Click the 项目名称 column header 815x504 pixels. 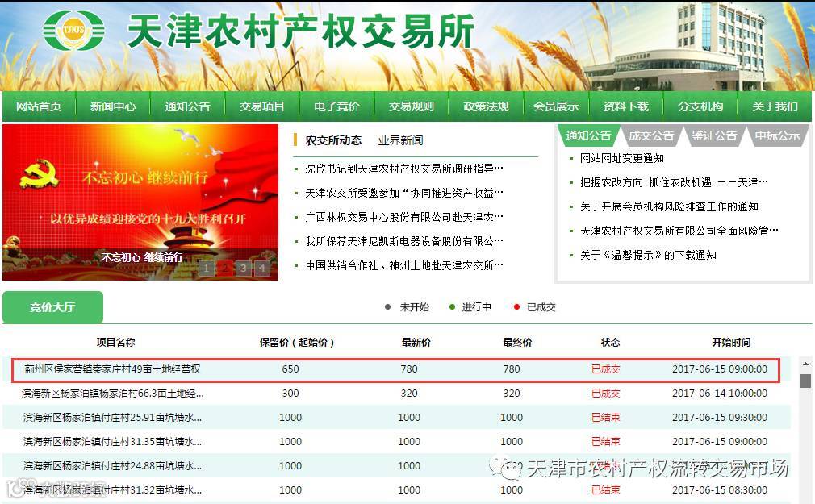[115, 343]
